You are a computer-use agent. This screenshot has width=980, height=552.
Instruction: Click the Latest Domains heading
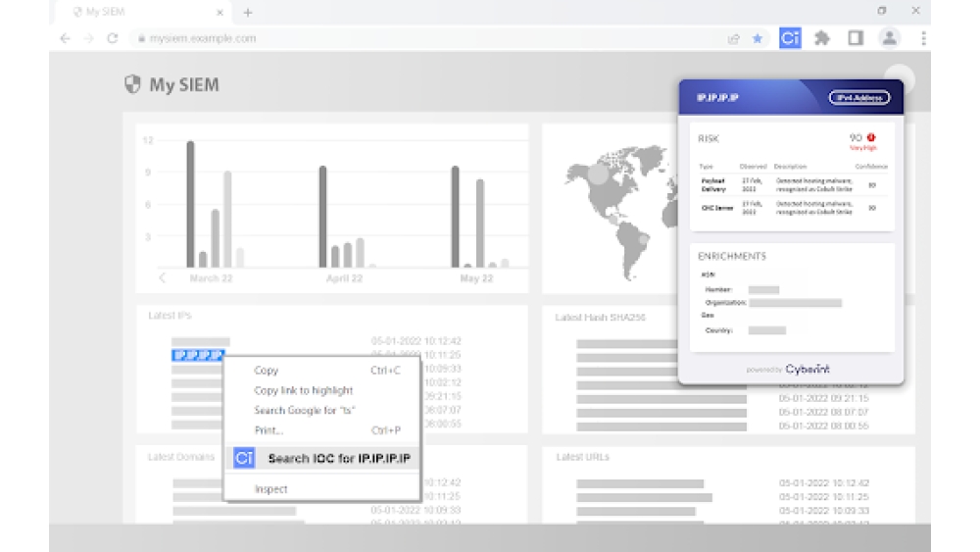pos(181,457)
